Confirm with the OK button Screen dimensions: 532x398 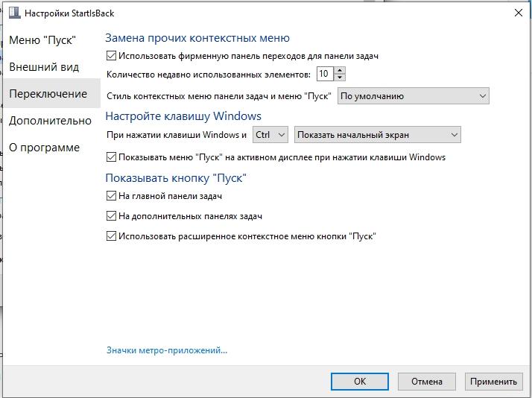tap(360, 382)
